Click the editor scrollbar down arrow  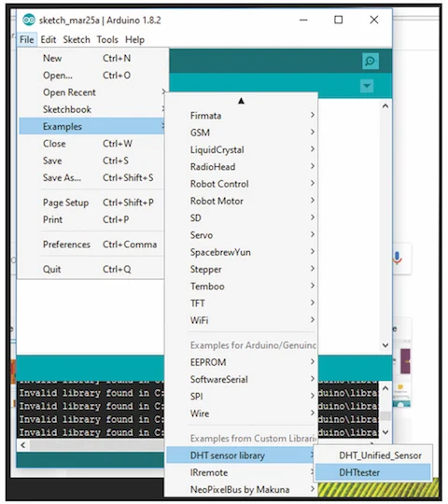tap(385, 345)
